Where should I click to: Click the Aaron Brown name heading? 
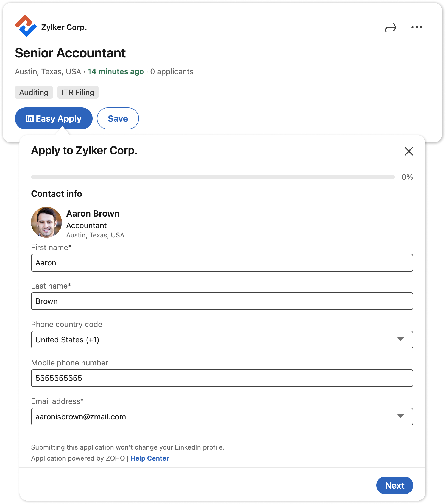coord(93,214)
